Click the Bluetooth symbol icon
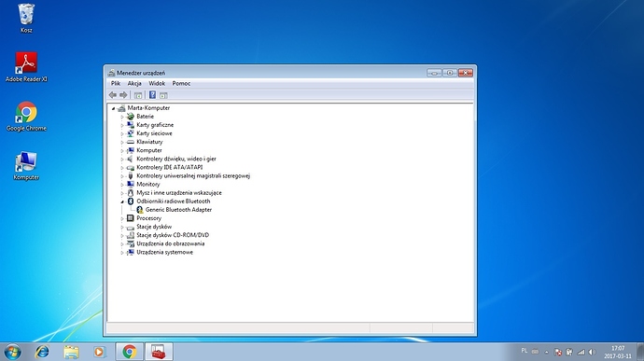This screenshot has height=361, width=644. point(131,201)
